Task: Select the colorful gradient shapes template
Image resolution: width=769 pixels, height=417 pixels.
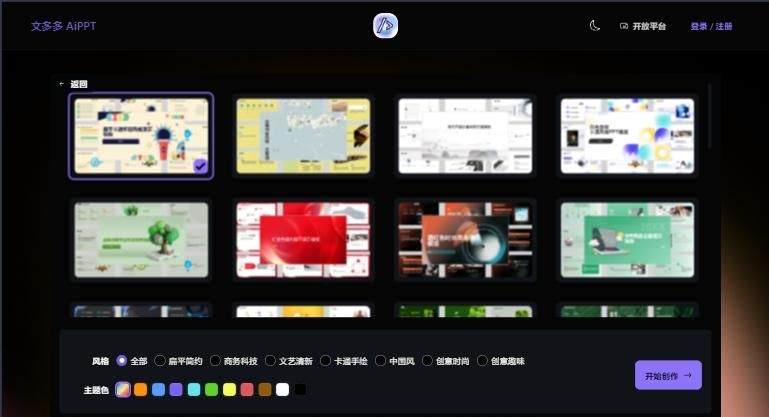Action: [x=628, y=136]
